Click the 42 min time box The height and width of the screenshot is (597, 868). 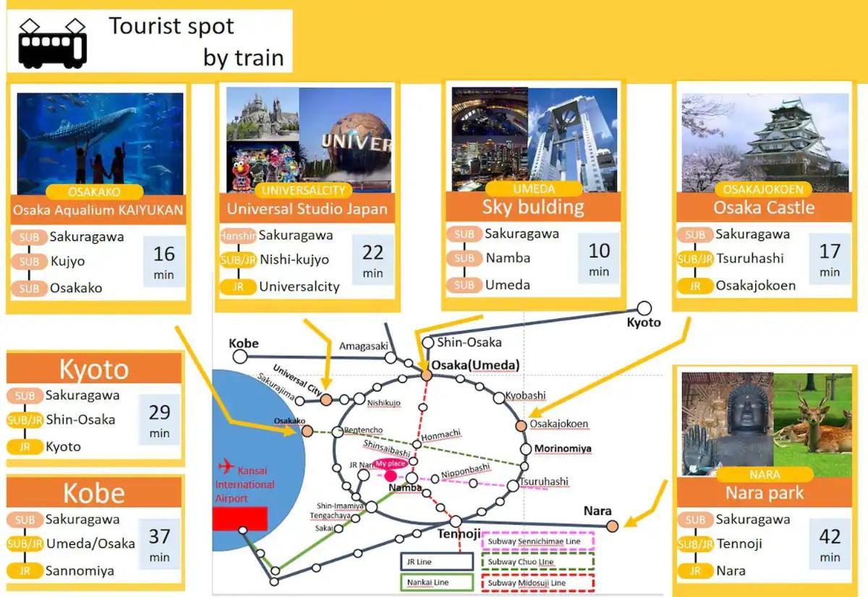click(x=830, y=545)
